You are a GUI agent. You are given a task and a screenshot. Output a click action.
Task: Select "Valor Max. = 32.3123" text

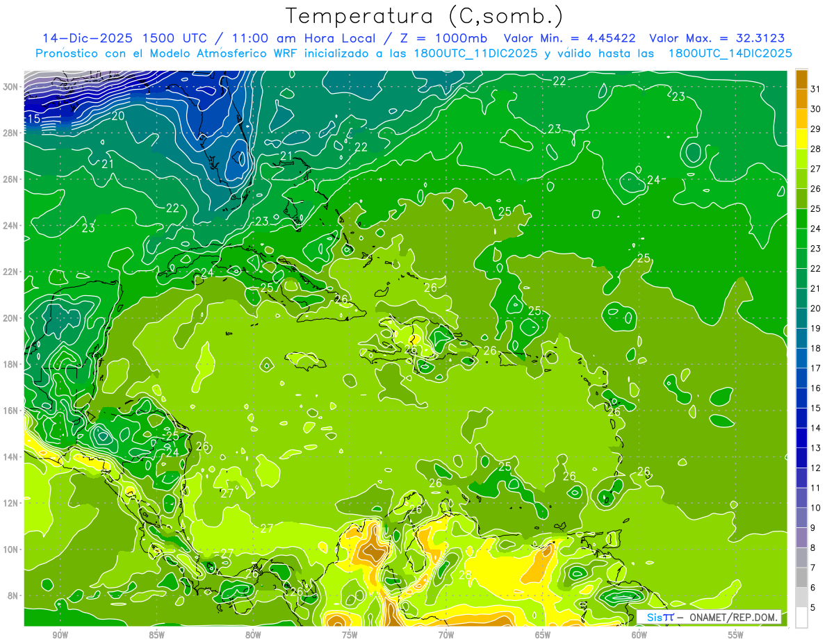[717, 38]
